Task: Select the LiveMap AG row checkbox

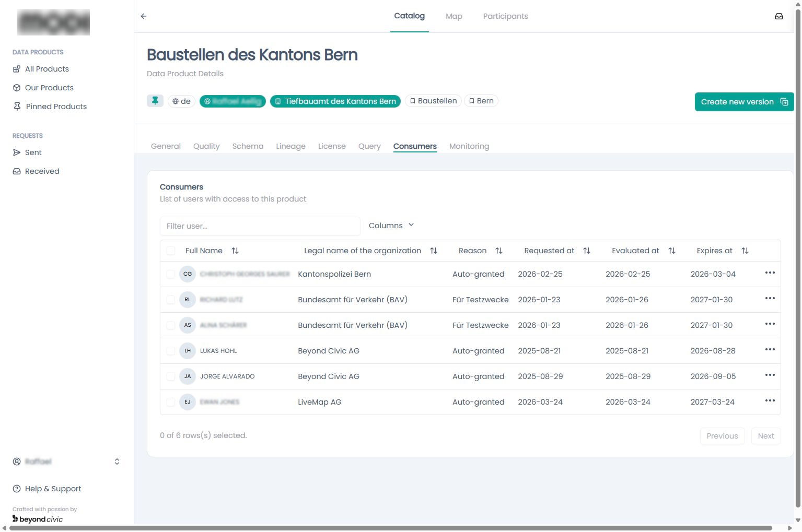Action: (171, 402)
